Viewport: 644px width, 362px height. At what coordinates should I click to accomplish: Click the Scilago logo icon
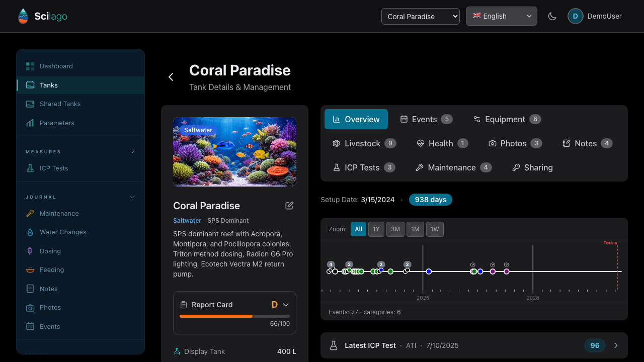pos(23,16)
